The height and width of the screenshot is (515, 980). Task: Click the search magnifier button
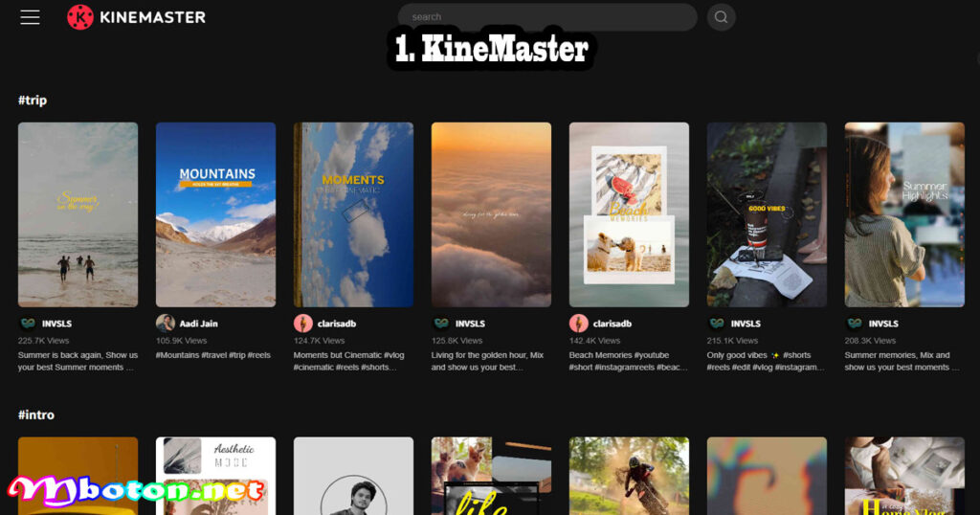coord(721,17)
